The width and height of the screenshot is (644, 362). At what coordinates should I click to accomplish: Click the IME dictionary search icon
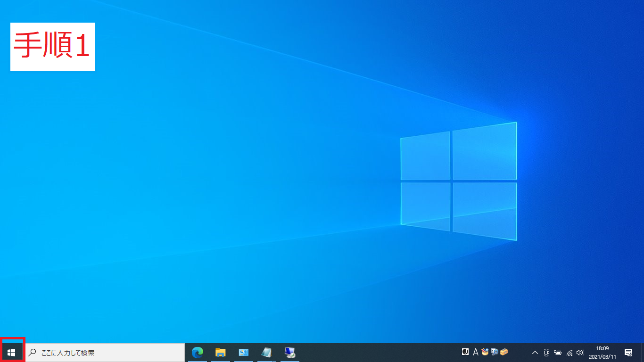(495, 352)
